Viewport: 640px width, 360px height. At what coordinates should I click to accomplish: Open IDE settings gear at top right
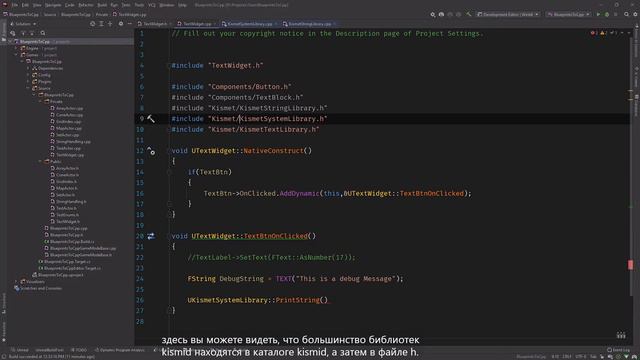click(636, 14)
